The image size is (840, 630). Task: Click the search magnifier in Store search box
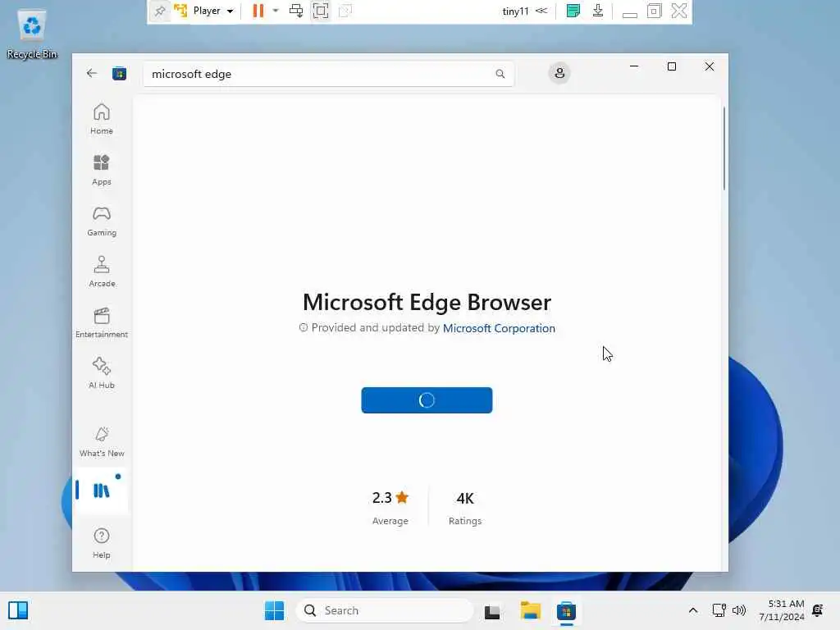pyautogui.click(x=500, y=74)
